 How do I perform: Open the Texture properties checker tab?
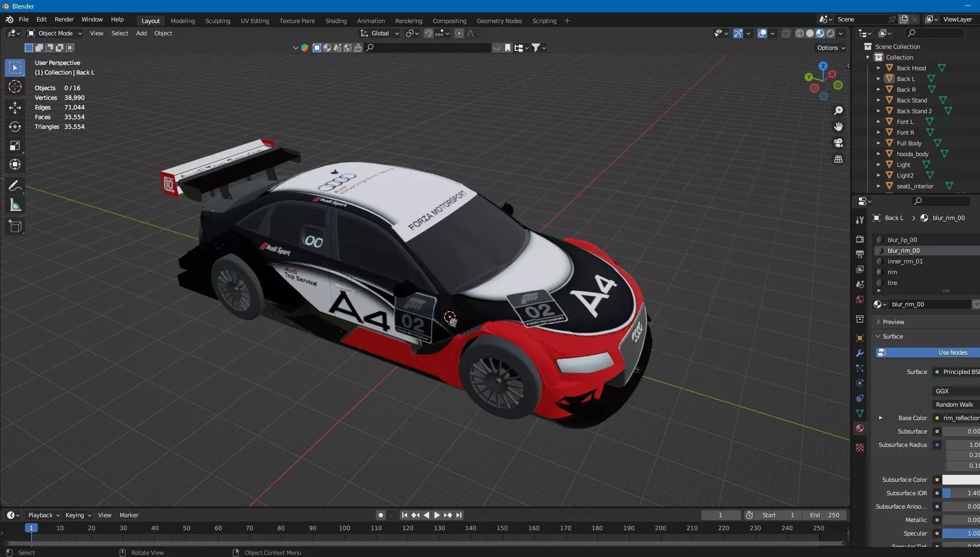pyautogui.click(x=860, y=448)
